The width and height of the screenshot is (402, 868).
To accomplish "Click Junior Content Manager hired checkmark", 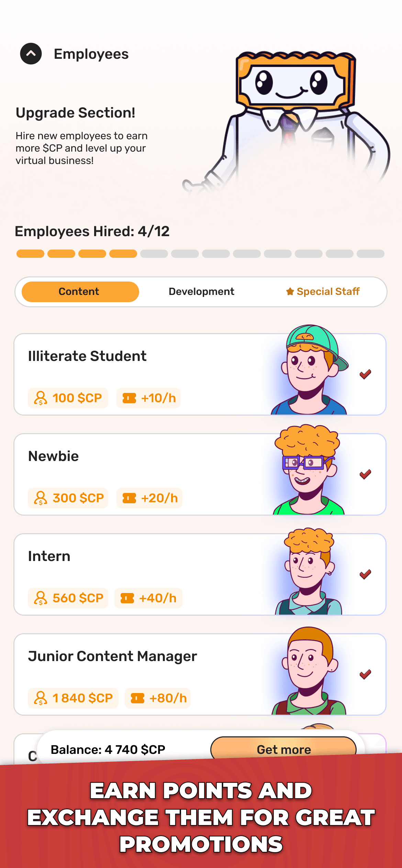I will pos(365,674).
